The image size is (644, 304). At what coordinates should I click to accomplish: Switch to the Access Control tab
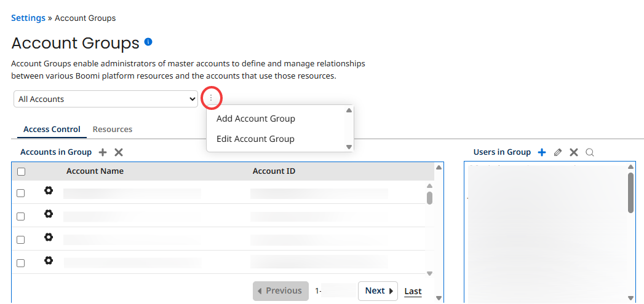click(52, 129)
